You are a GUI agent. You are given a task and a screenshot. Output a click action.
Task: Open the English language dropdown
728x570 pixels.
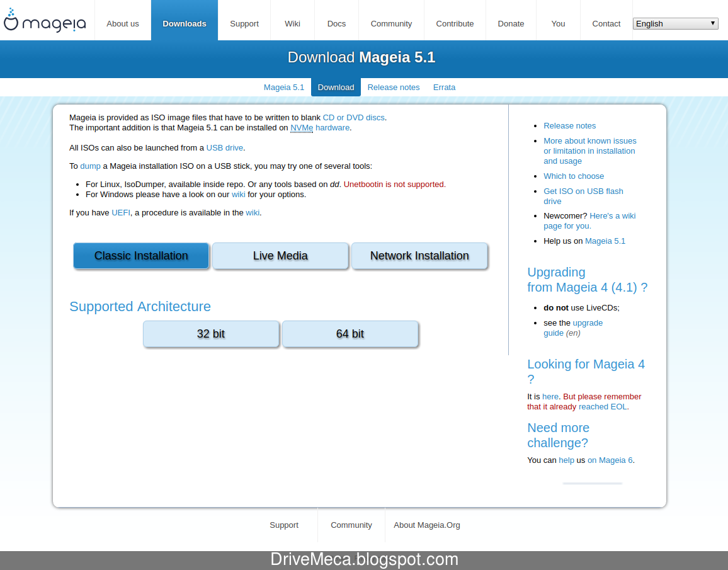(675, 24)
